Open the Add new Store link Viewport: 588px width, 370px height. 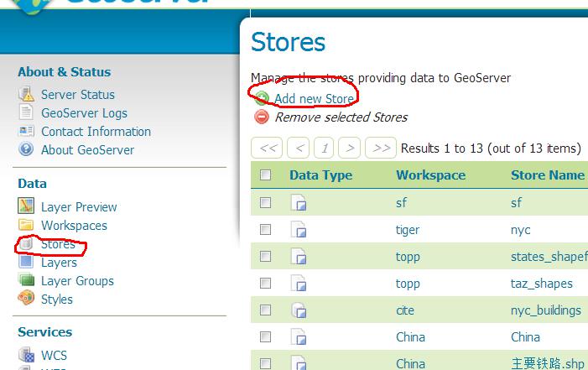point(314,99)
